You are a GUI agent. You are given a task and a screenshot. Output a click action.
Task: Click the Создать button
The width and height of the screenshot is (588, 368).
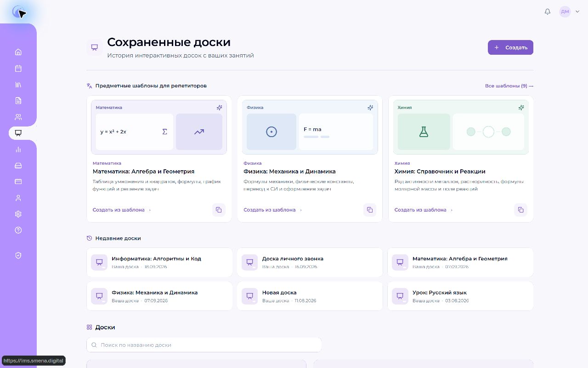point(510,47)
